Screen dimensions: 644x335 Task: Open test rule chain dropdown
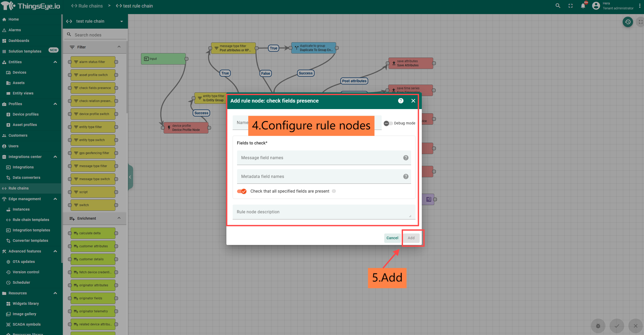click(121, 21)
